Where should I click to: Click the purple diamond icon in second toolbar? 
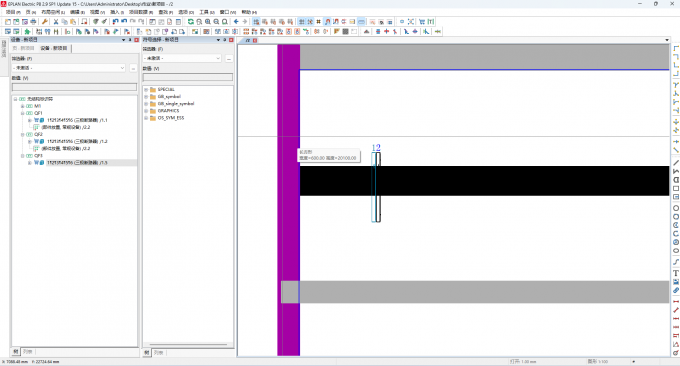tap(415, 32)
